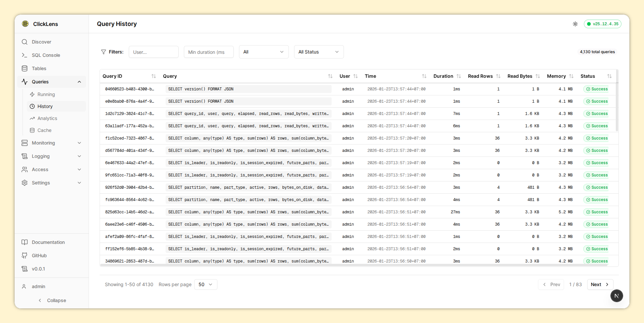644x323 pixels.
Task: Open Running queries lightning icon
Action: tap(32, 94)
